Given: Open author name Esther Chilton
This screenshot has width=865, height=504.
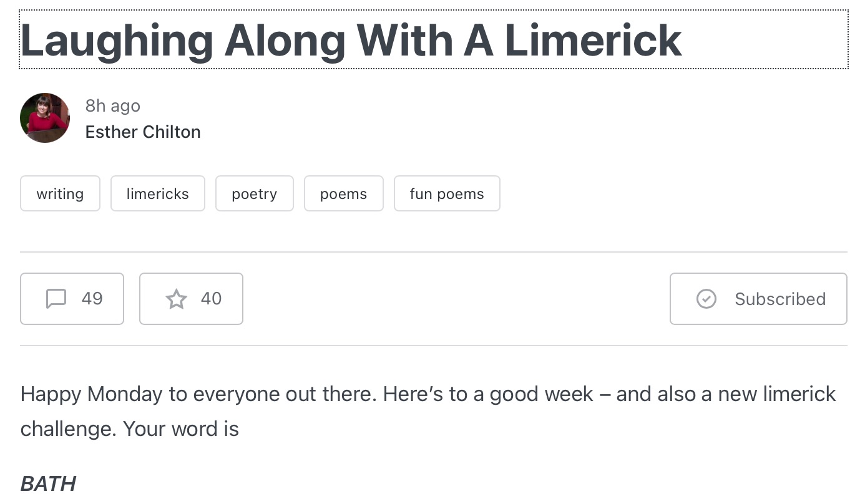Looking at the screenshot, I should tap(143, 132).
